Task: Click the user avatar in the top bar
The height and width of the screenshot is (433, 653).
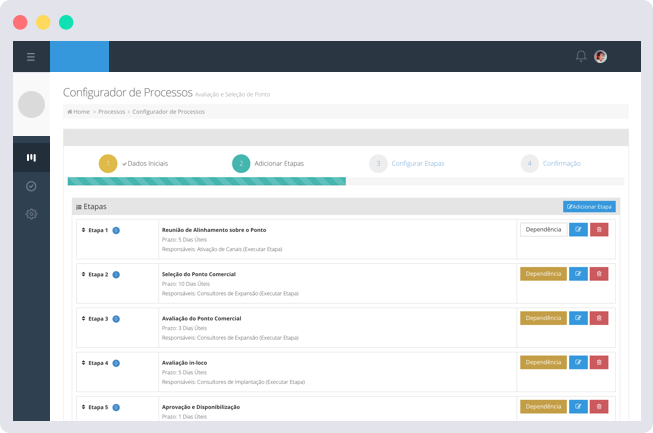Action: point(600,57)
